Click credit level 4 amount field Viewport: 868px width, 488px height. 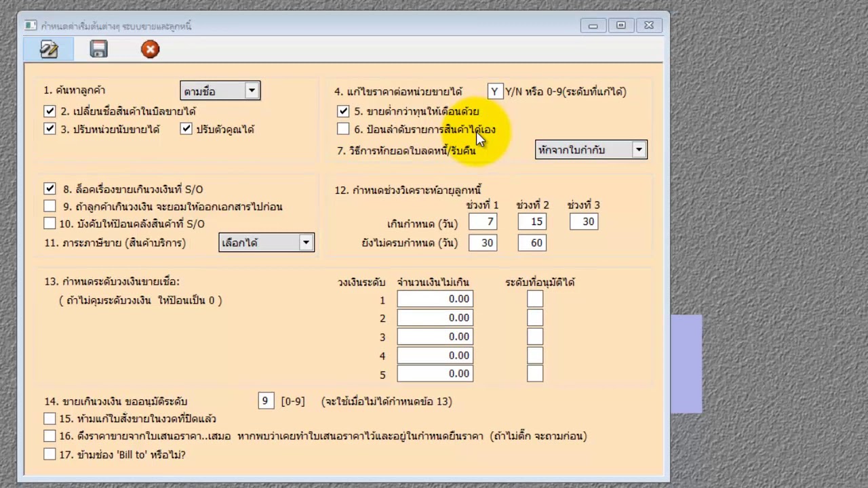435,355
